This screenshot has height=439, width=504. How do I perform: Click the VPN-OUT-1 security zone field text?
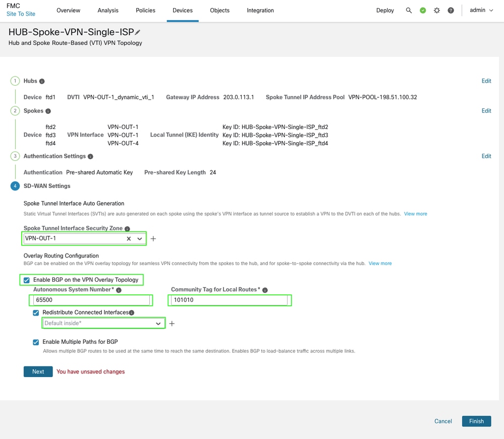point(40,238)
